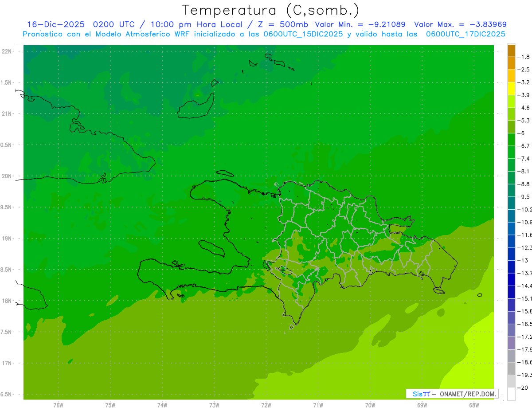The height and width of the screenshot is (411, 532).
Task: Pick the green swatch between -6 and -6.7
Action: [x=512, y=140]
